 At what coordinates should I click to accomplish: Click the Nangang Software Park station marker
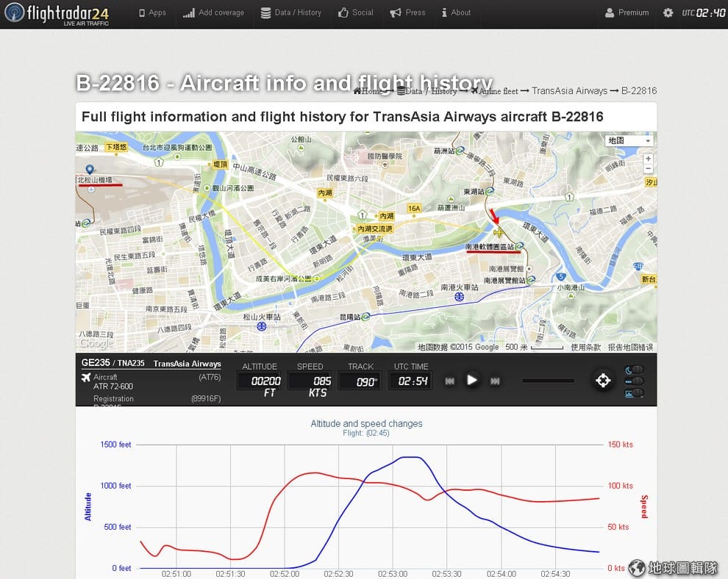[519, 246]
